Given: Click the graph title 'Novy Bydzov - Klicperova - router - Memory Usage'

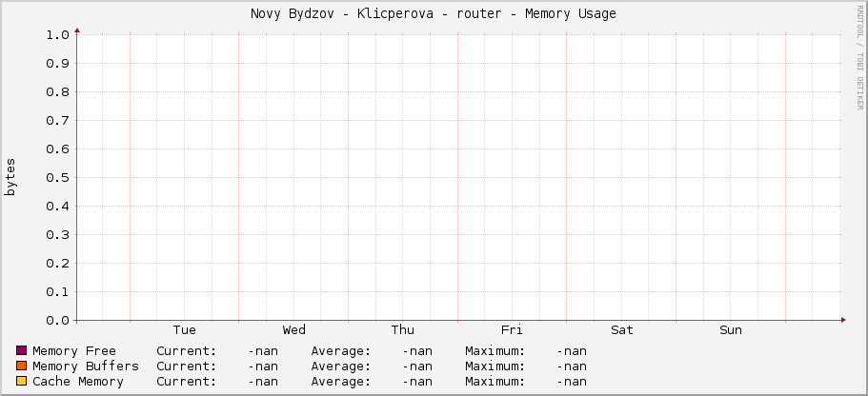Looking at the screenshot, I should coord(433,14).
